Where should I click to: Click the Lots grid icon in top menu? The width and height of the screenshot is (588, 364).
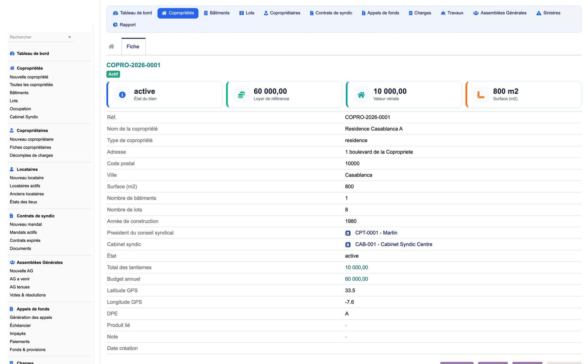[x=241, y=13]
